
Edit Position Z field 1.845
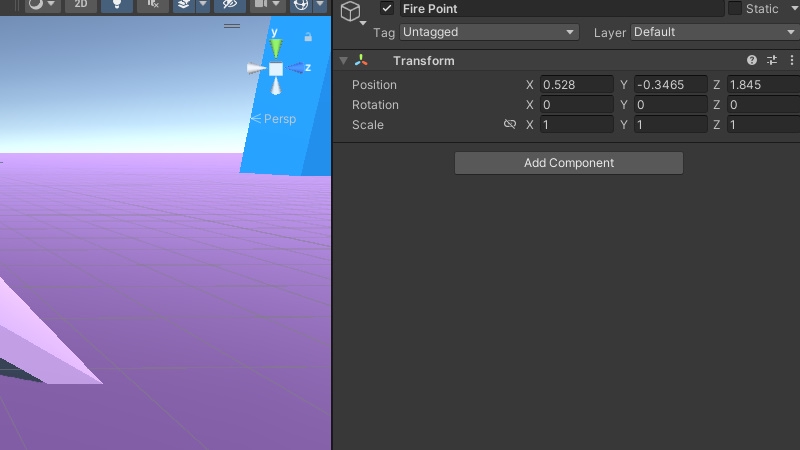(x=763, y=85)
